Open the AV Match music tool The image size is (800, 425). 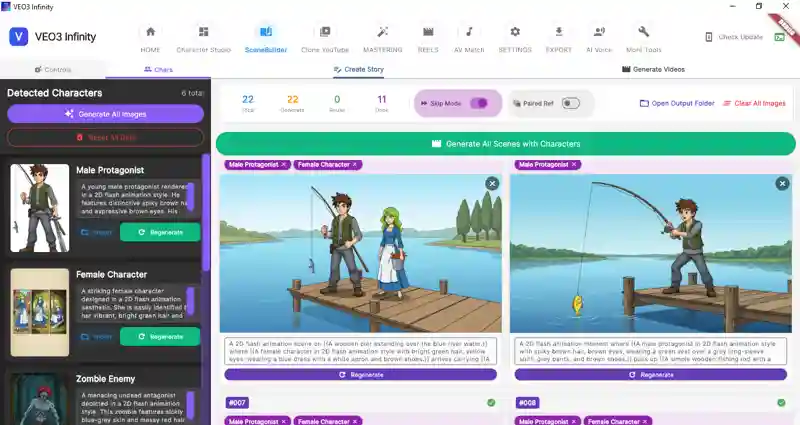click(x=469, y=38)
